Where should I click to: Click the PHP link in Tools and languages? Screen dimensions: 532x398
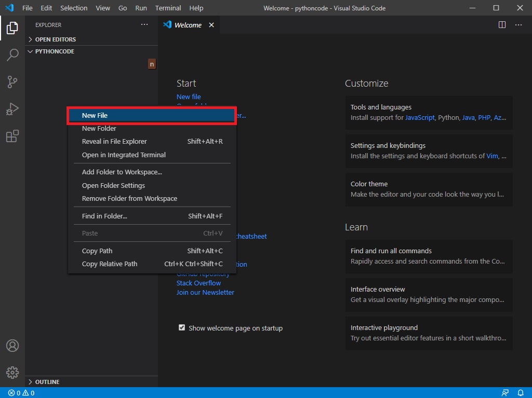[484, 118]
